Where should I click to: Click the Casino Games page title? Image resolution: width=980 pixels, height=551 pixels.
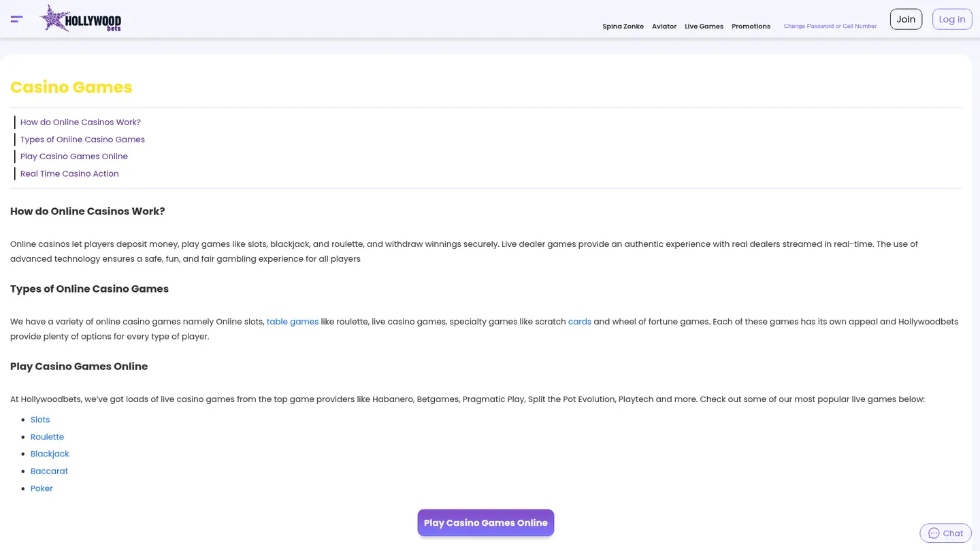pyautogui.click(x=71, y=87)
